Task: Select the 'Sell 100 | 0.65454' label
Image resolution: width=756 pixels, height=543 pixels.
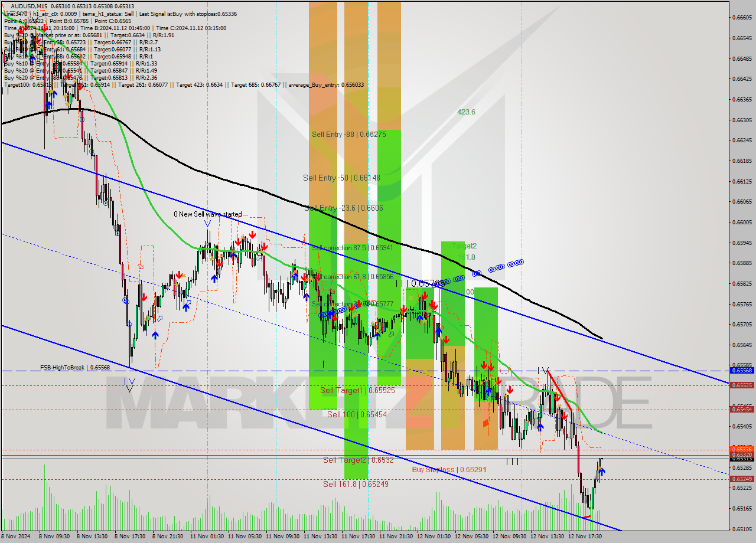Action: point(357,415)
